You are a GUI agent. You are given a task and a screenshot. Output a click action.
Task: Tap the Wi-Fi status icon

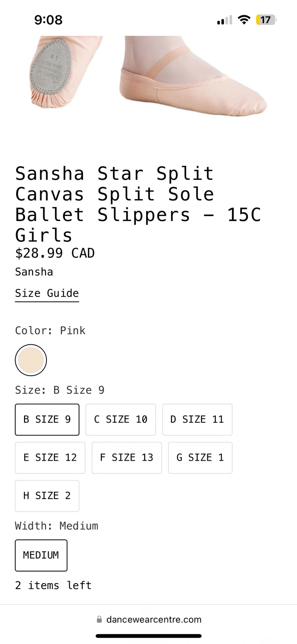[244, 20]
